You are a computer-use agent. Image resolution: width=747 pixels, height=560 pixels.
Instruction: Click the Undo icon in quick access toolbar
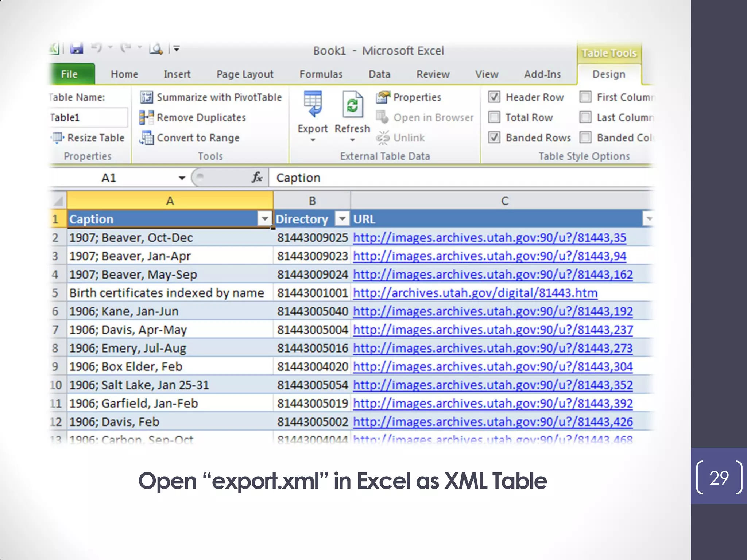coord(97,48)
